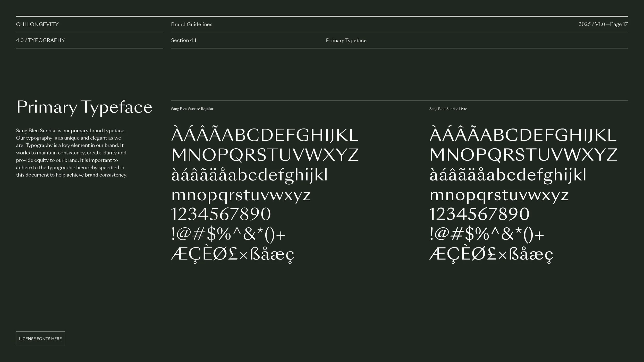Click the Regular MNOPQRSTUVWXYZ uppercase line
This screenshot has width=644, height=362.
click(265, 155)
